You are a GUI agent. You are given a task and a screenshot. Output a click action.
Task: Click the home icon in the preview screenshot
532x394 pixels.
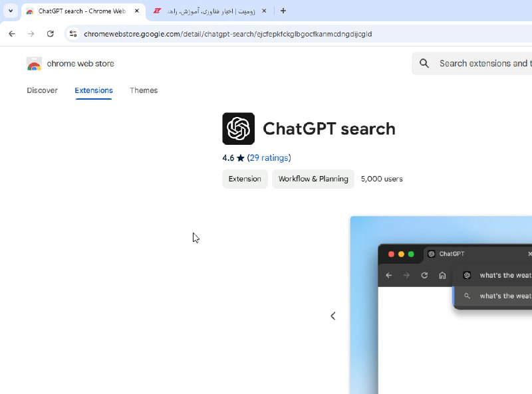point(442,275)
